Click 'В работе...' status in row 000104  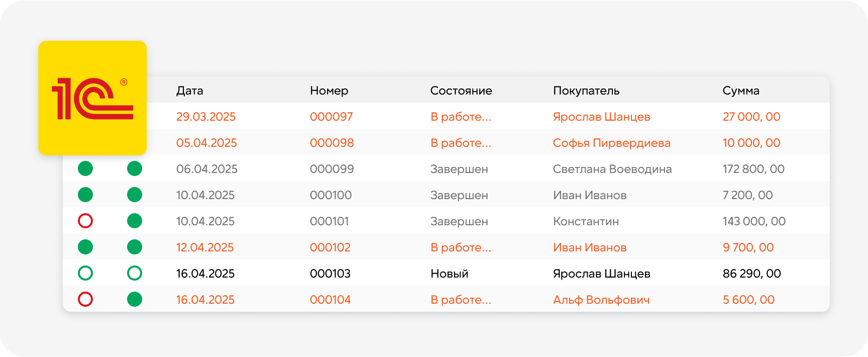[461, 300]
